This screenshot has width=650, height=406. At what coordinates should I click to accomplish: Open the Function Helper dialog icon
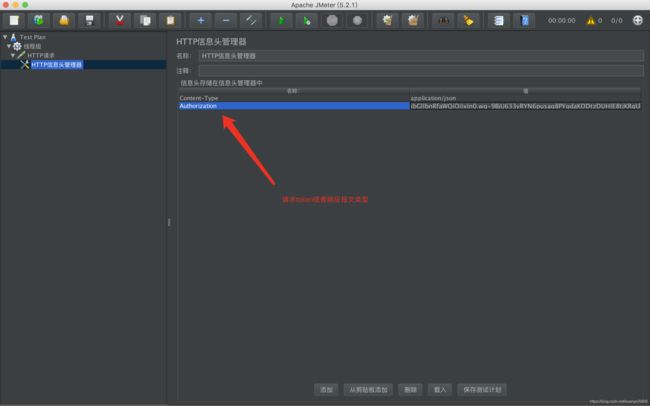click(499, 20)
